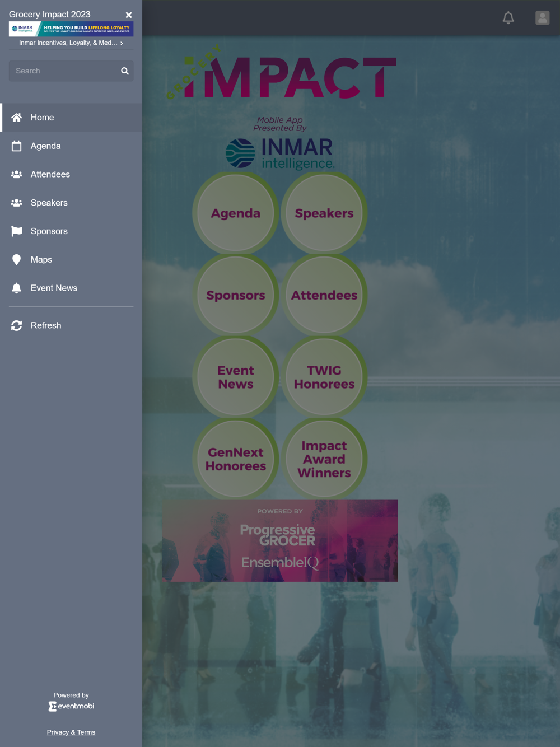This screenshot has width=560, height=747.
Task: Click inside the Search input field
Action: (x=71, y=71)
